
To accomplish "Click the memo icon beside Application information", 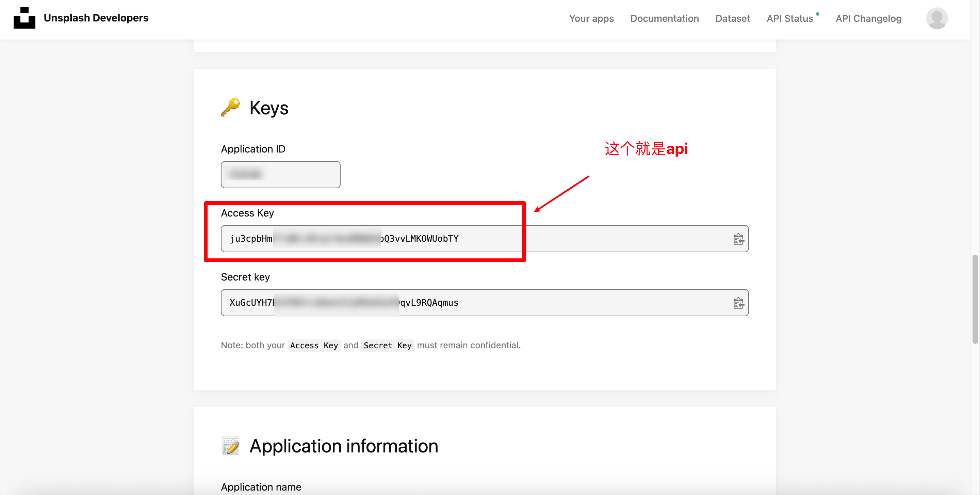I will pyautogui.click(x=231, y=446).
